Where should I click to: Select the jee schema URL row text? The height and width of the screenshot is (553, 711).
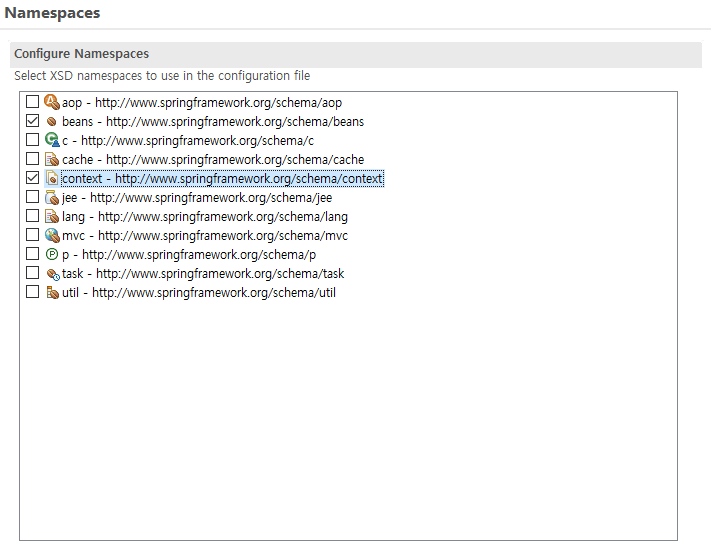click(x=197, y=198)
